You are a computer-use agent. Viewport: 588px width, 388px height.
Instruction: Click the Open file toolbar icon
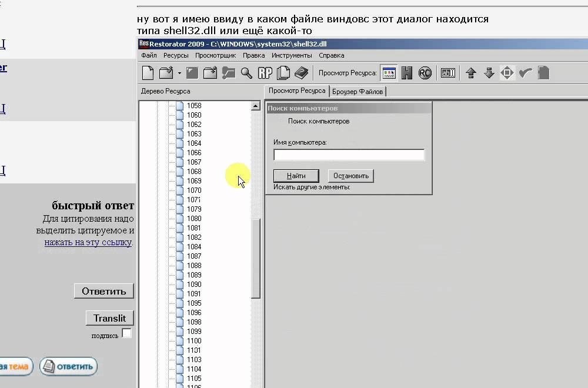(x=166, y=73)
